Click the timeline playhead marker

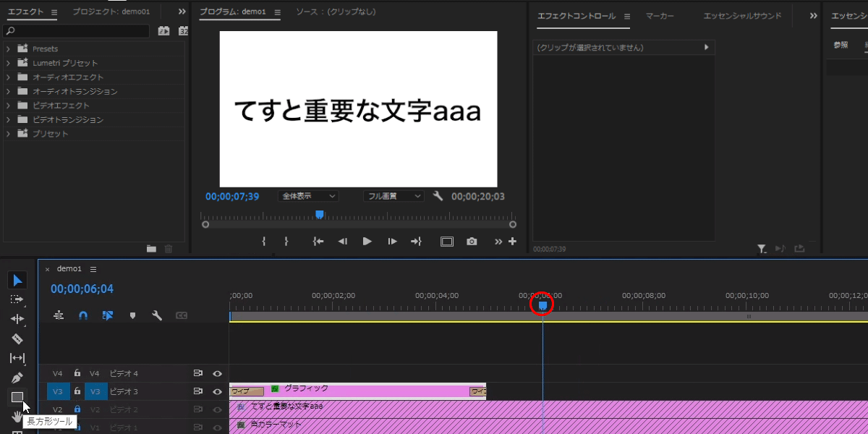pos(542,305)
